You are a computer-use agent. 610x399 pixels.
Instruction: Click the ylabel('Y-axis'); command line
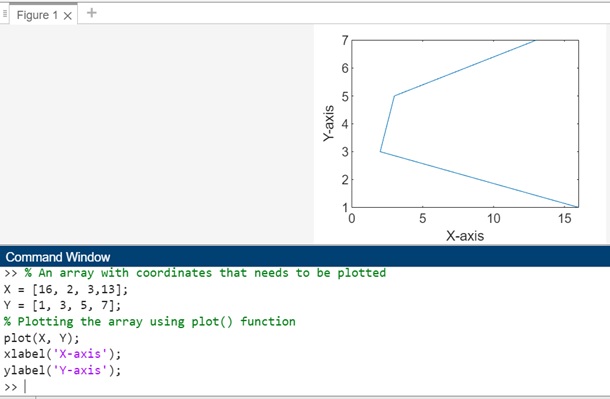coord(62,370)
